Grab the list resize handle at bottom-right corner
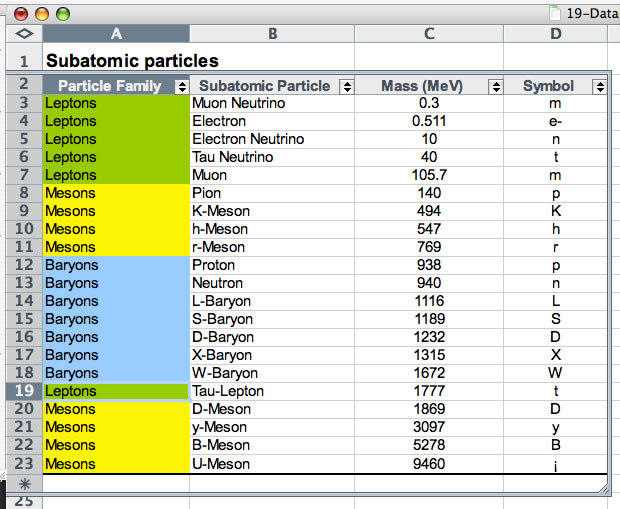 point(604,489)
